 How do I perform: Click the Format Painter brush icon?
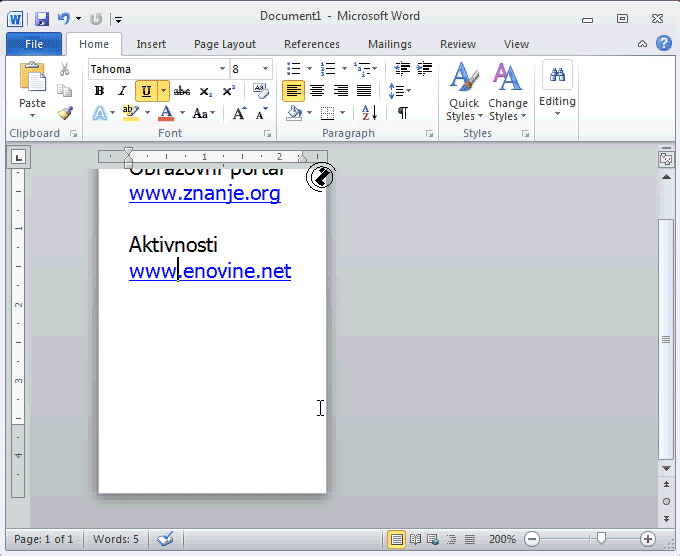64,113
